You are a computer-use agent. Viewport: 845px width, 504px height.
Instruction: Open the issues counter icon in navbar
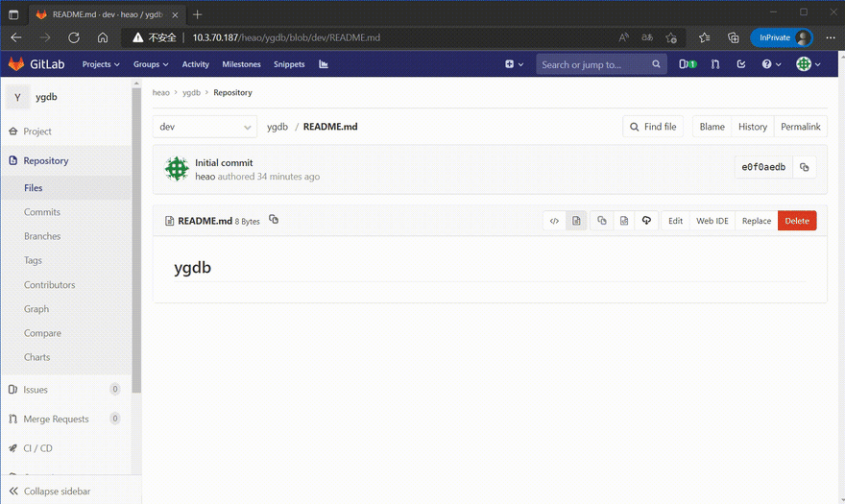[688, 64]
